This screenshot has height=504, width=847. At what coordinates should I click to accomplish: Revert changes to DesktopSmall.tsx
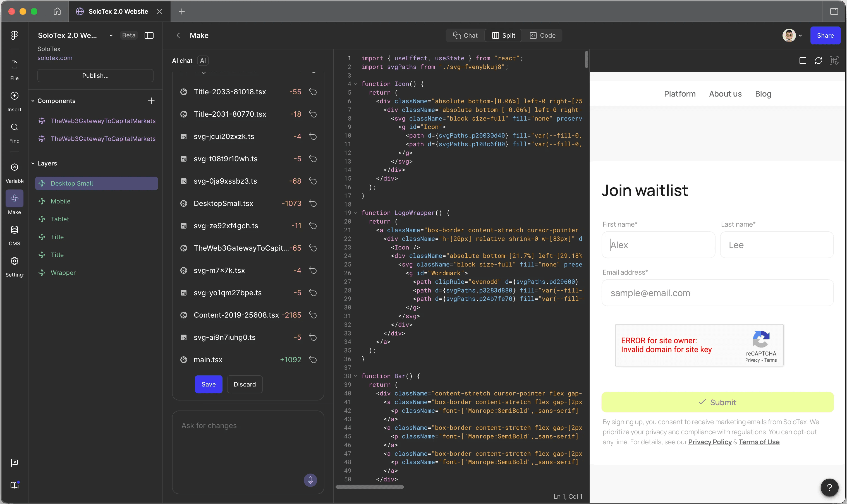pyautogui.click(x=313, y=203)
